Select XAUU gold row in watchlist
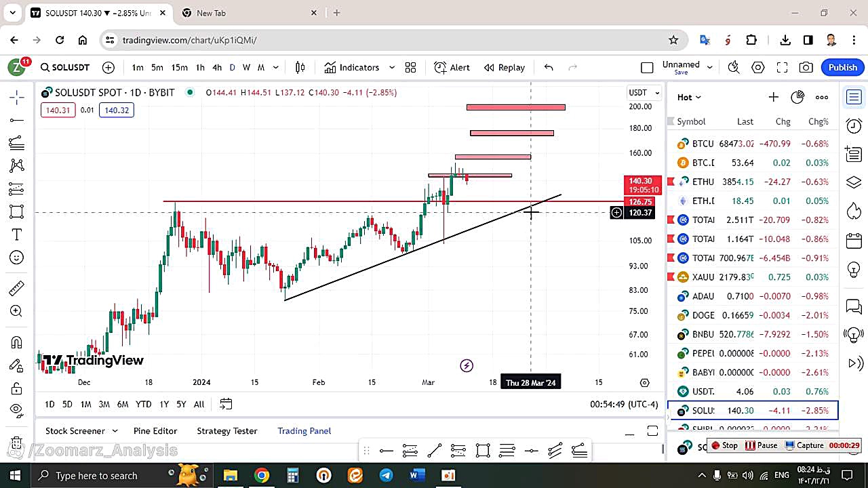The image size is (868, 488). click(x=753, y=277)
